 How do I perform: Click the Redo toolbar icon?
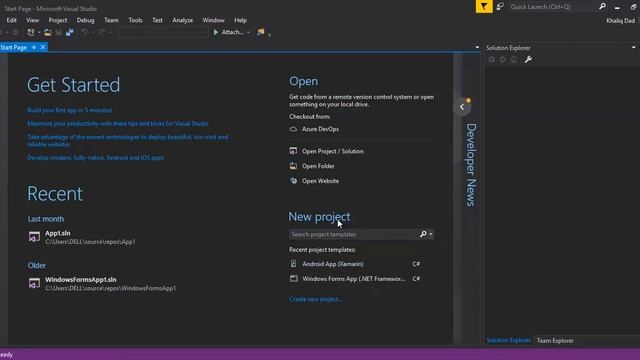(x=102, y=32)
